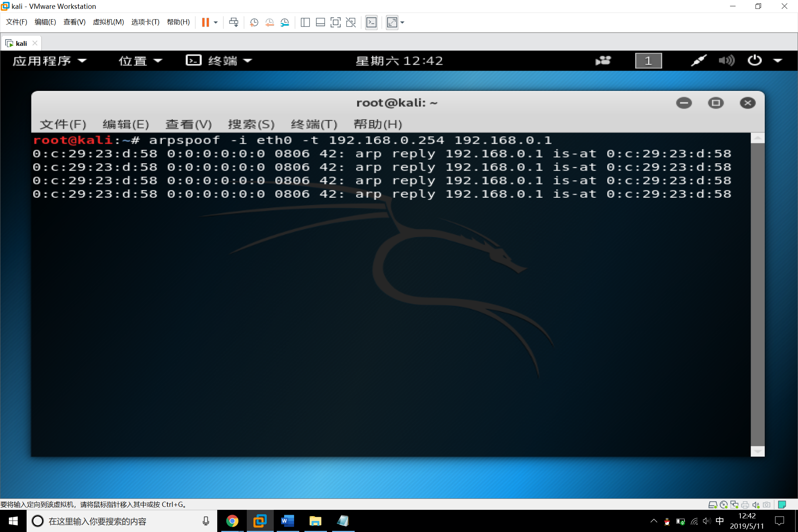This screenshot has height=532, width=798.
Task: Open Kali screen recorder camera icon
Action: (603, 61)
